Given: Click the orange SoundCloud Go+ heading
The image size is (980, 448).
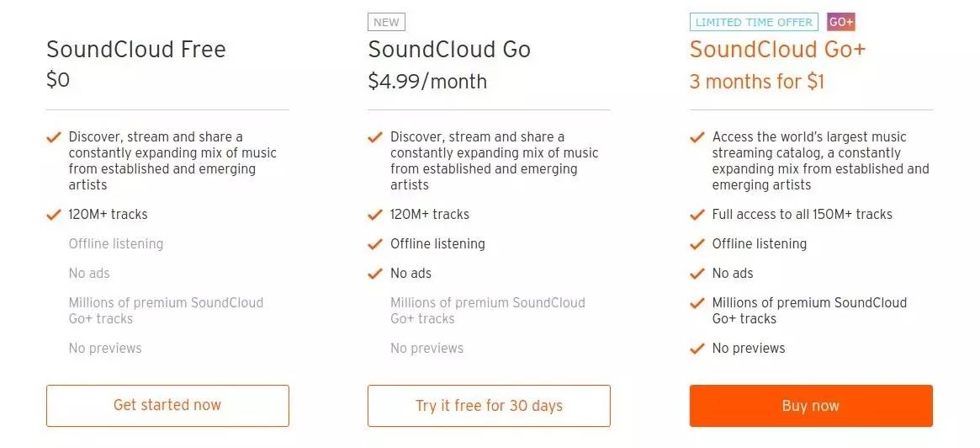Looking at the screenshot, I should [777, 50].
